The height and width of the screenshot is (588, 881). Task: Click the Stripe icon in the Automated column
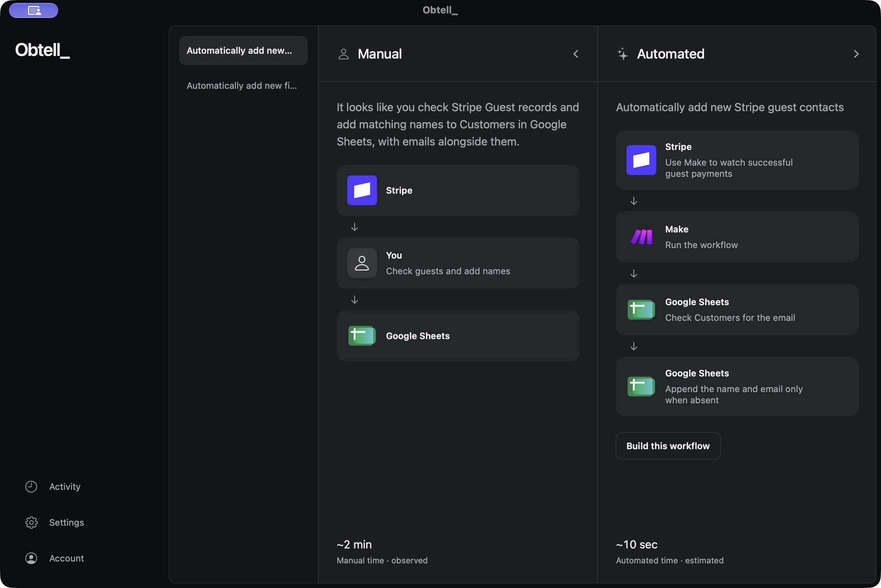pyautogui.click(x=641, y=160)
